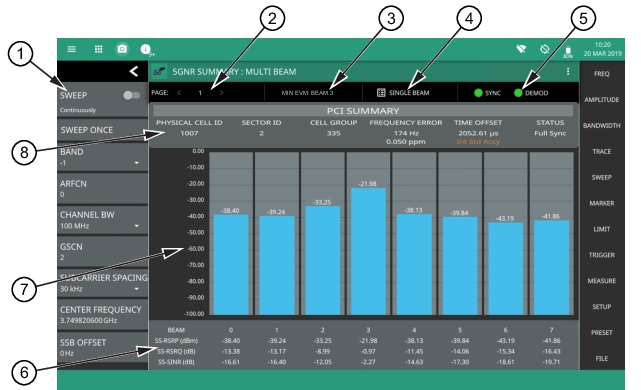This screenshot has height=390, width=641.
Task: Expand the BAND dropdown
Action: [x=102, y=157]
